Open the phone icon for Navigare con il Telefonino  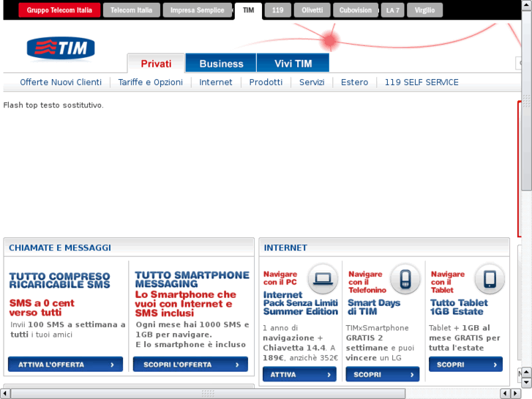pyautogui.click(x=405, y=279)
